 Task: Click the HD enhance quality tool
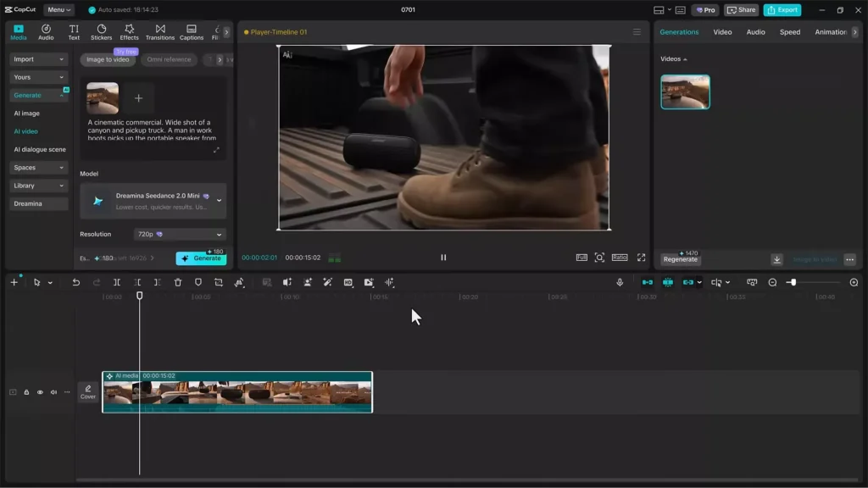coord(348,282)
